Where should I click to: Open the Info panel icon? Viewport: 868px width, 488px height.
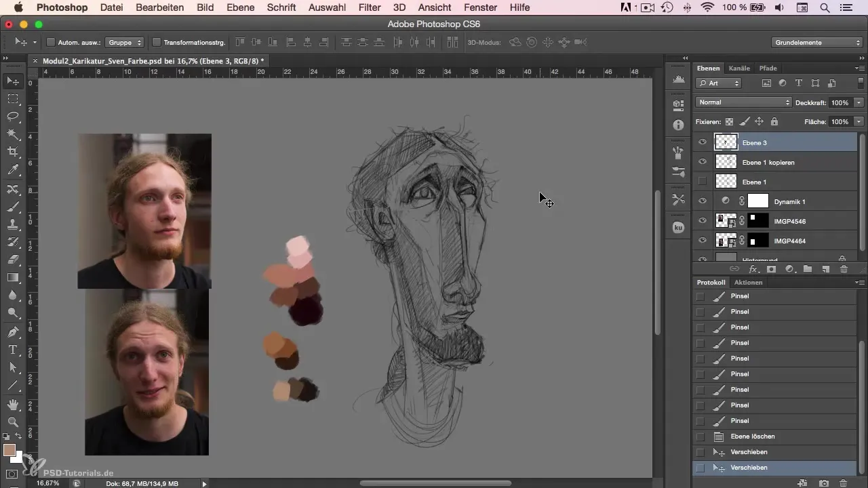(x=678, y=125)
